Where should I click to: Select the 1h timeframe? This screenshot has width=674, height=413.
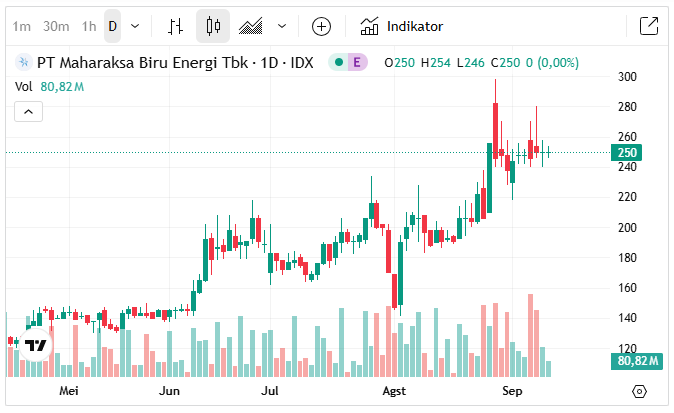coord(89,26)
